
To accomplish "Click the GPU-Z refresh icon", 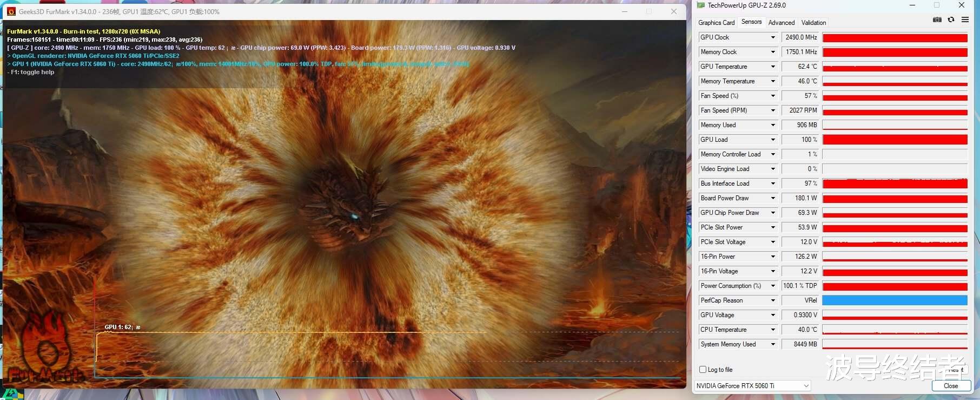I will click(951, 19).
